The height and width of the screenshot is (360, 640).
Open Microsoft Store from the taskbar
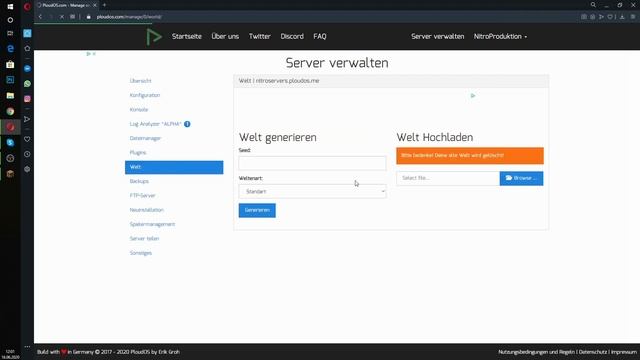pyautogui.click(x=10, y=64)
